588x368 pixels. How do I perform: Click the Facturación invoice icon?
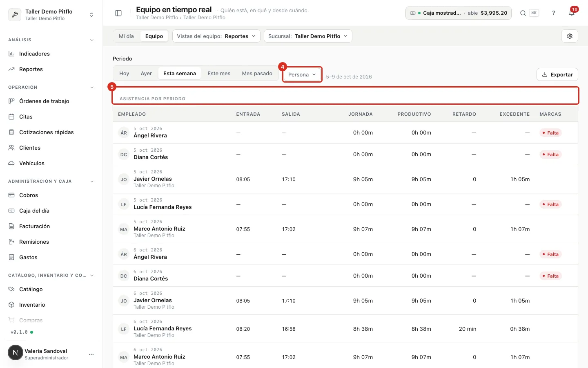point(11,226)
